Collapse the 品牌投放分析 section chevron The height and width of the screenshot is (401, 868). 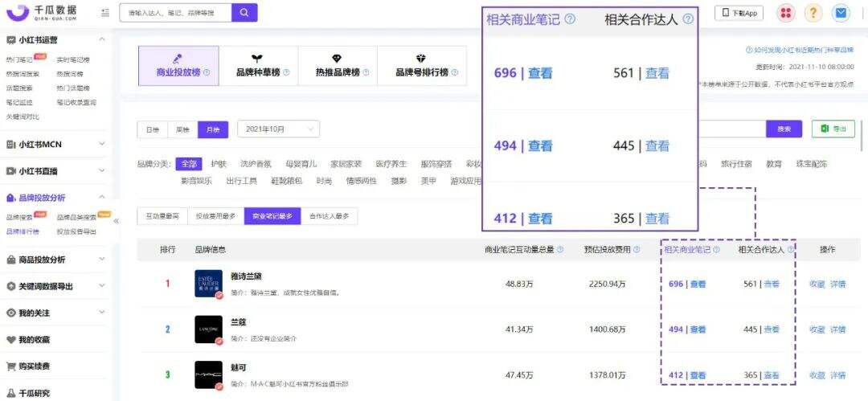click(x=102, y=197)
